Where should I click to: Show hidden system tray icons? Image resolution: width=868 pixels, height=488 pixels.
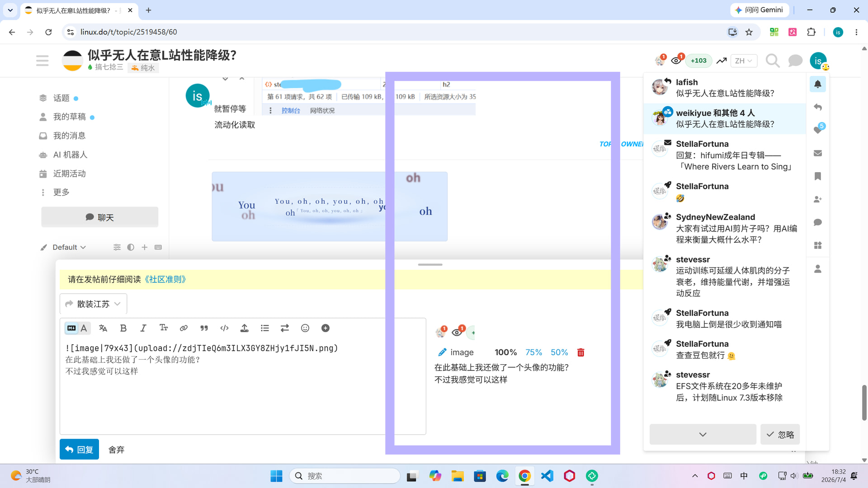coord(695,476)
